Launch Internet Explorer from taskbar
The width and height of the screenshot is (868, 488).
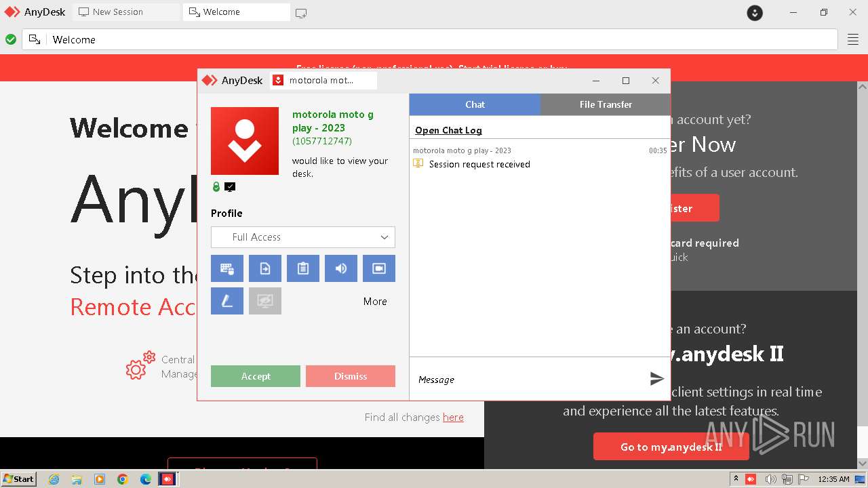click(x=54, y=479)
